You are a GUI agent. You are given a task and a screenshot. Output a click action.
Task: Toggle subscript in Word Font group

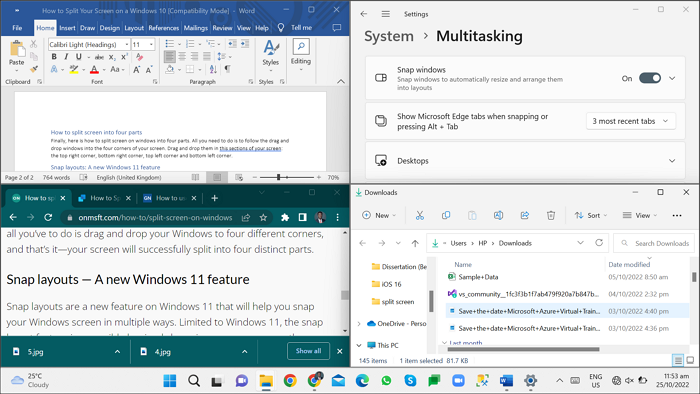112,57
